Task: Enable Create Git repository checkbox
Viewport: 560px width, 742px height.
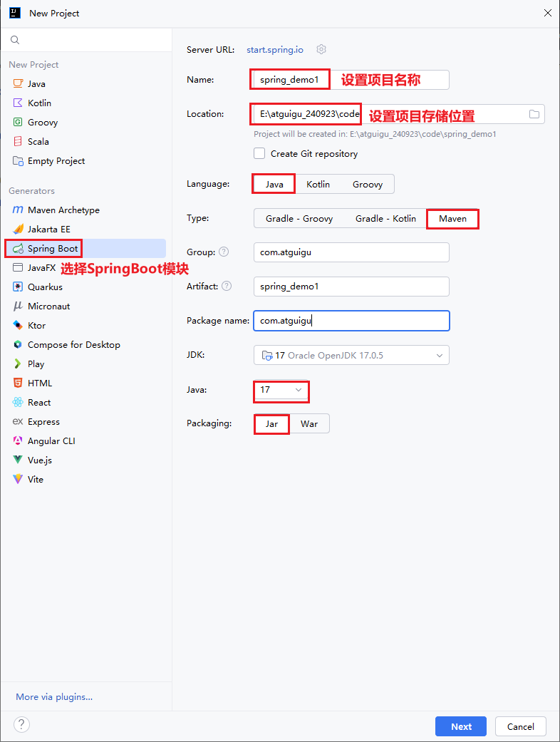Action: (259, 153)
